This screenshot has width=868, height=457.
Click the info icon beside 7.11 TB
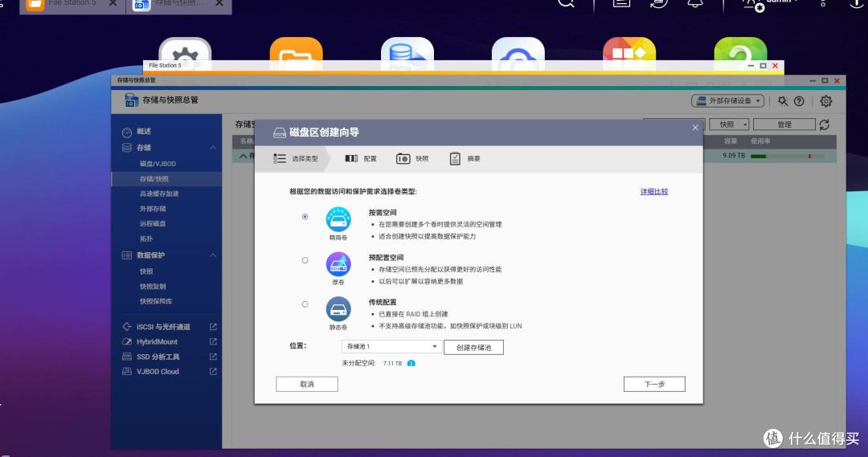click(x=411, y=364)
